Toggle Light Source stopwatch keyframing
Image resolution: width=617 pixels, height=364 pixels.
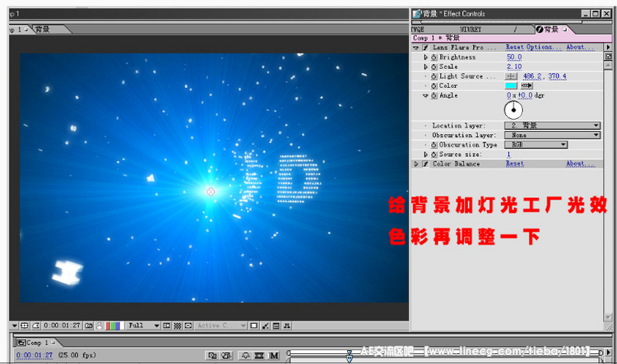(x=434, y=76)
